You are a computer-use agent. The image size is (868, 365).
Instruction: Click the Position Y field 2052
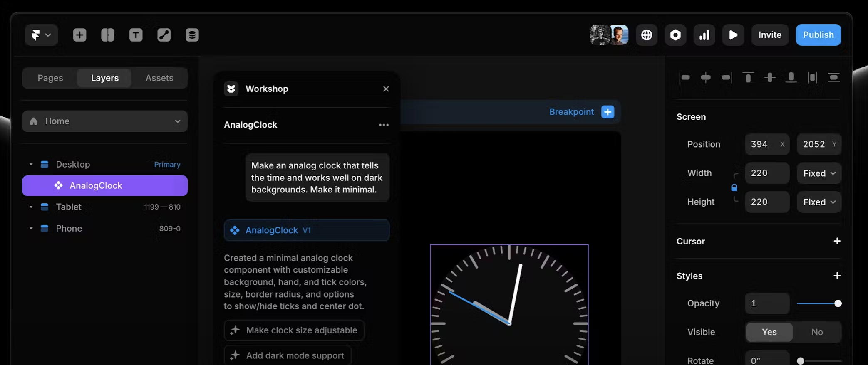point(819,144)
